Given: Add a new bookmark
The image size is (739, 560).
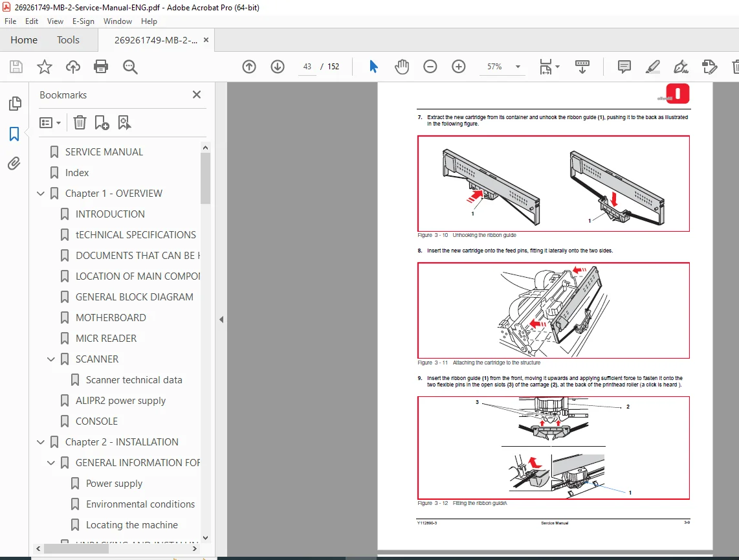Looking at the screenshot, I should pos(102,122).
